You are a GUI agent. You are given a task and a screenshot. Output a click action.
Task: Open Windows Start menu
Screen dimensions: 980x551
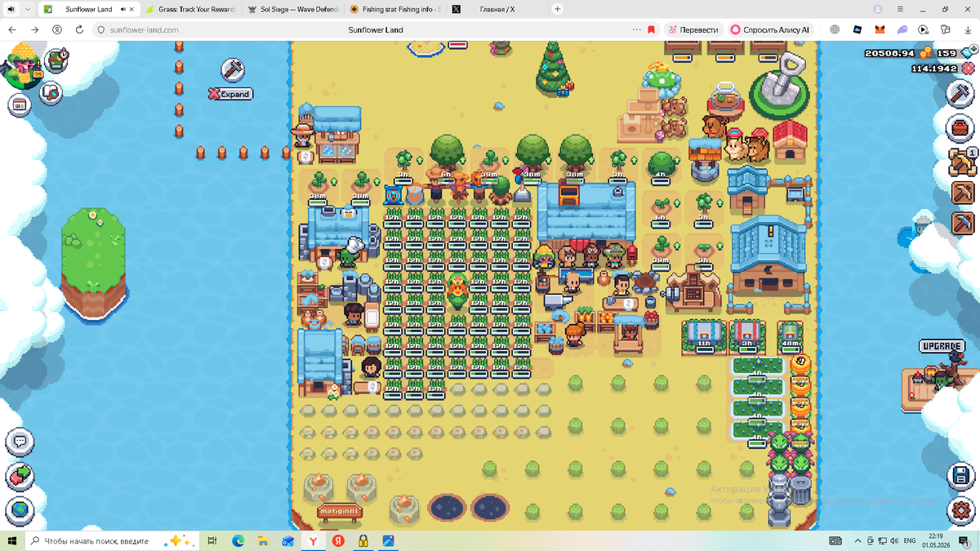pos(11,540)
